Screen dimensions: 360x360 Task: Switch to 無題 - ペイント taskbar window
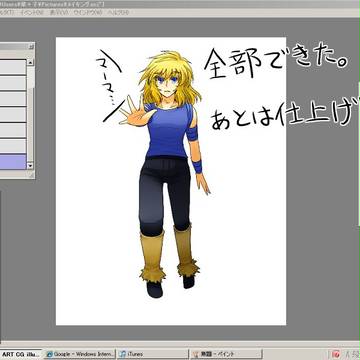(x=226, y=354)
